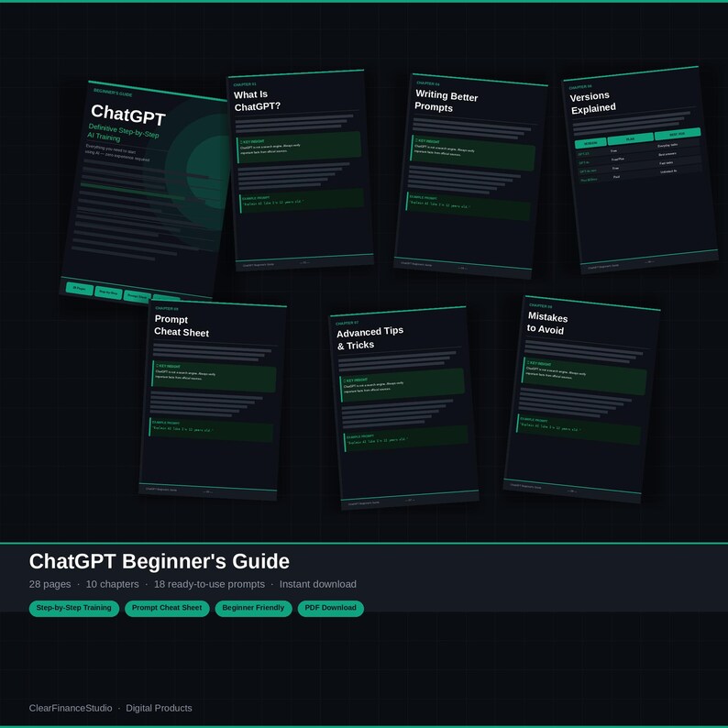Click the "28 pages" text
Viewport: 728px width, 728px height.
[x=50, y=584]
